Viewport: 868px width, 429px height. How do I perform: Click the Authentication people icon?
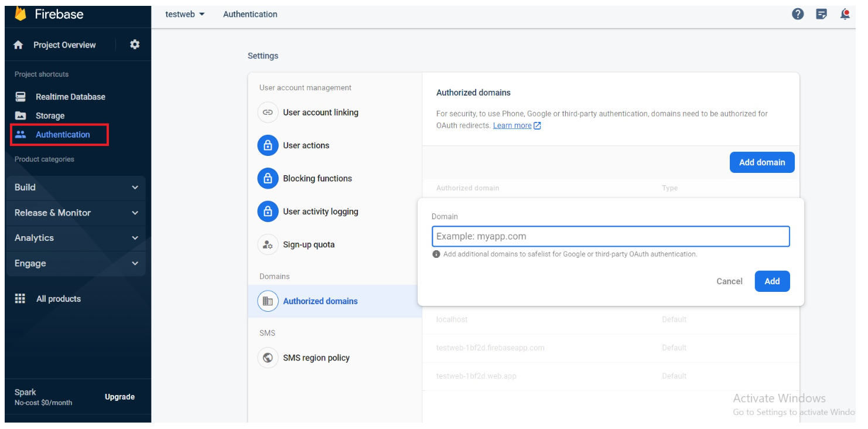20,134
